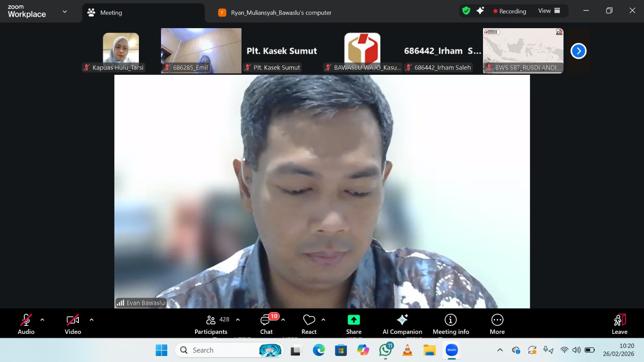Open WhatsApp from the taskbar
The width and height of the screenshot is (644, 362).
point(386,350)
